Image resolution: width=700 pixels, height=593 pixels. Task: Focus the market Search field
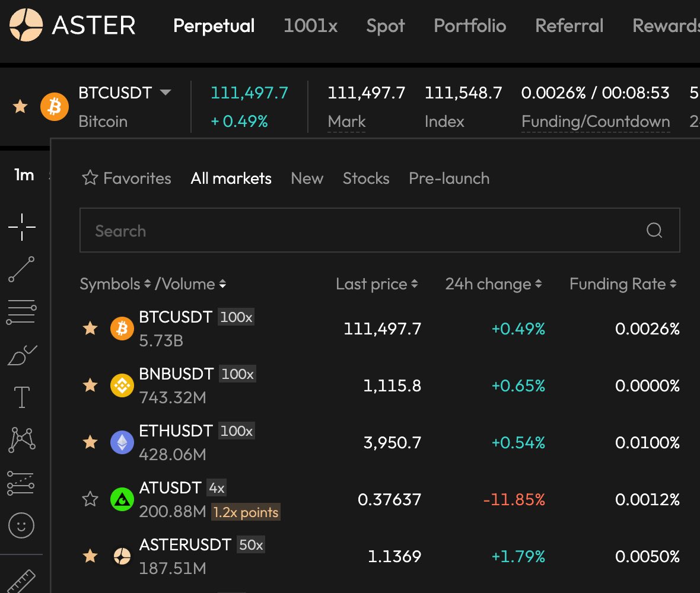pos(380,230)
